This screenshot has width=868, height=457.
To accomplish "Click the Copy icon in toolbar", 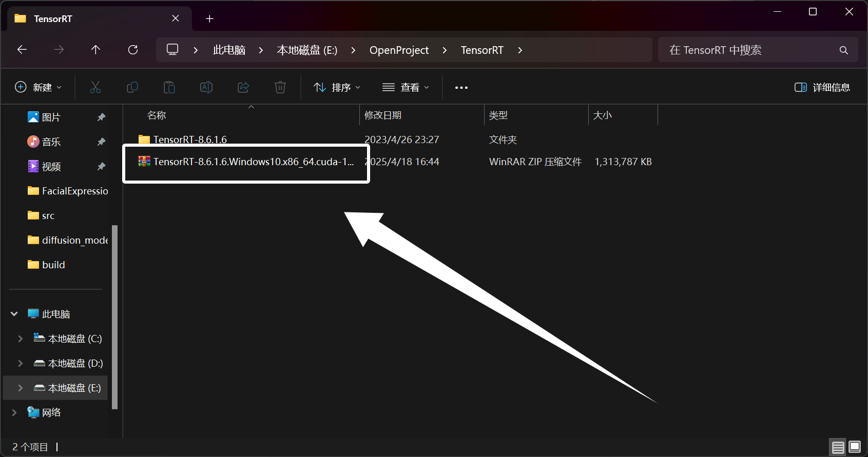I will tap(132, 87).
